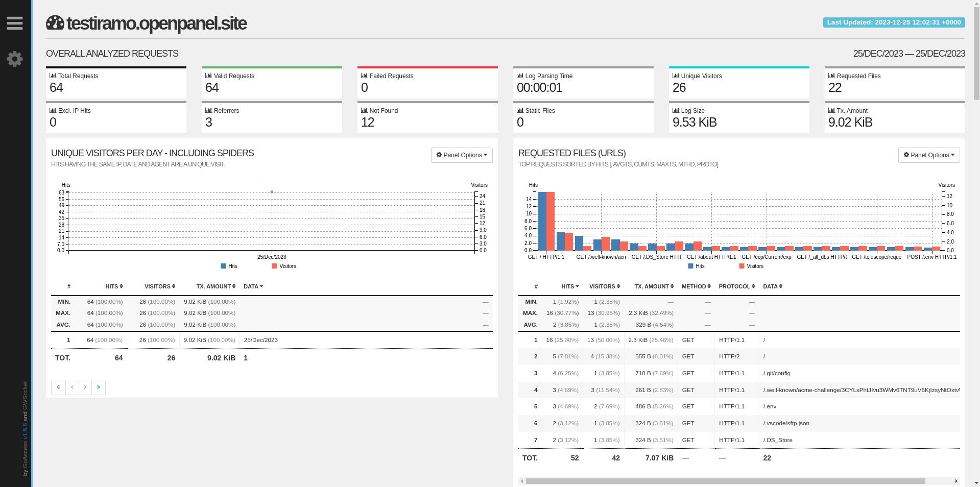Click the dashboard gauge icon beside site title
The width and height of the screenshot is (980, 487).
pos(55,23)
